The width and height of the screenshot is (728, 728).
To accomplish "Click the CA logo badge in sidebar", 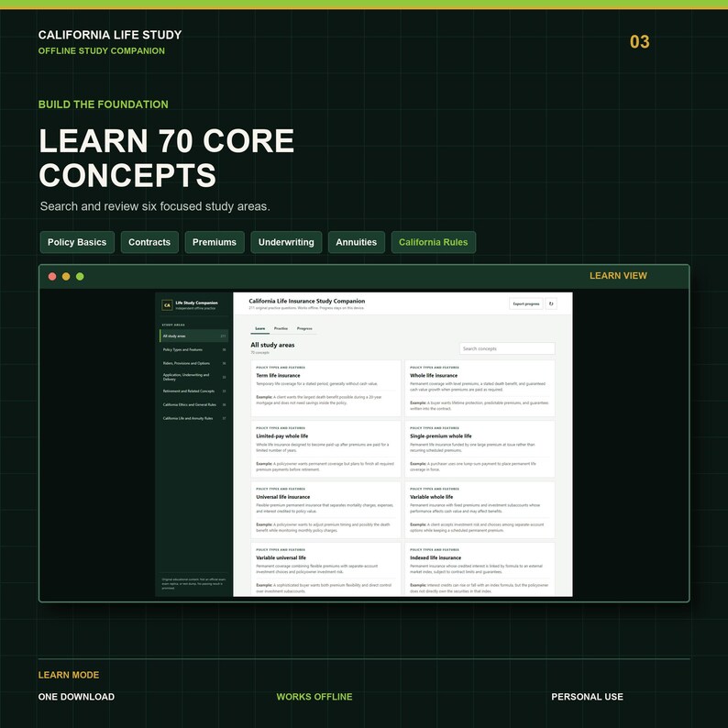I will coord(167,305).
